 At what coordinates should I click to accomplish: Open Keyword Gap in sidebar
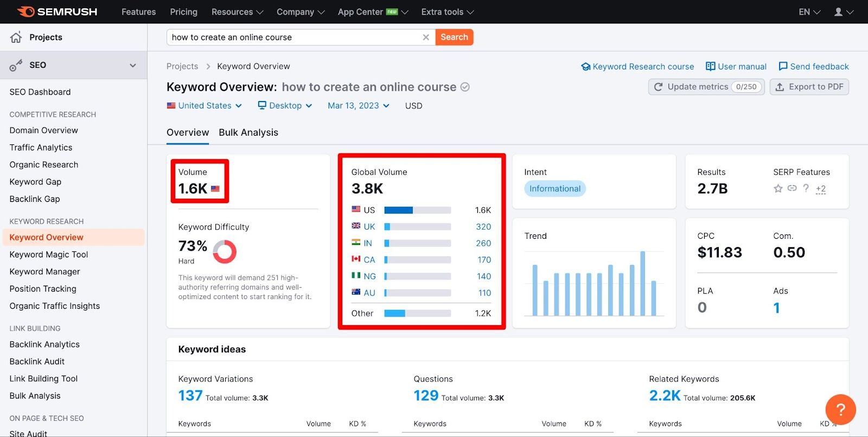pos(35,182)
